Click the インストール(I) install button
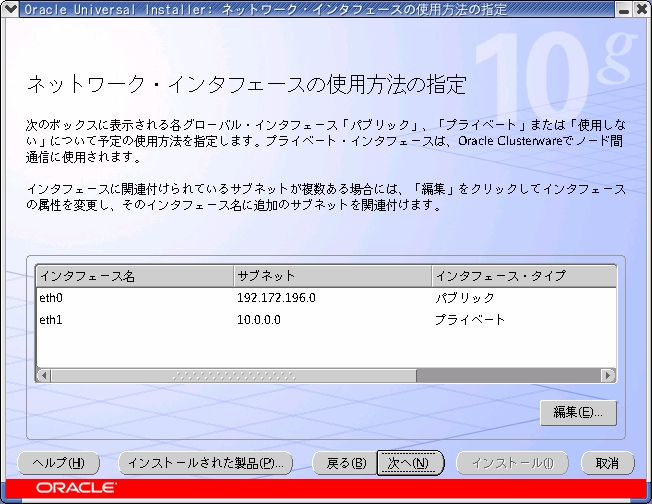 (512, 463)
